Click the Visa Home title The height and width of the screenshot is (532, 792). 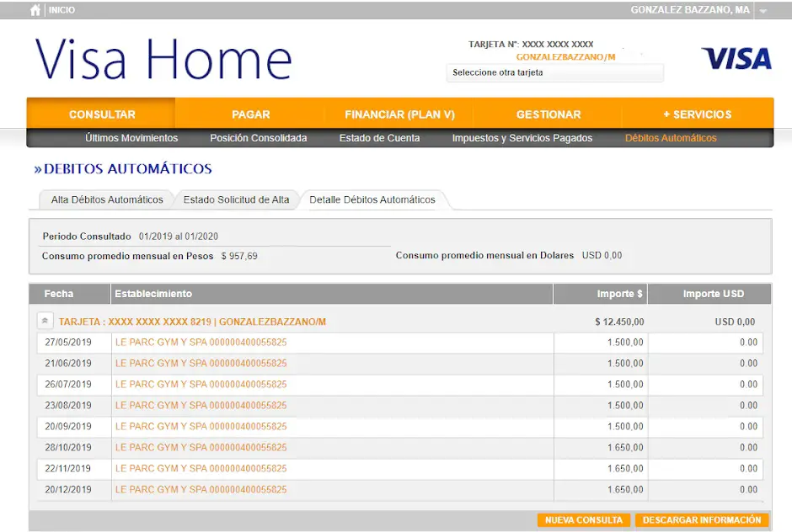pyautogui.click(x=163, y=60)
